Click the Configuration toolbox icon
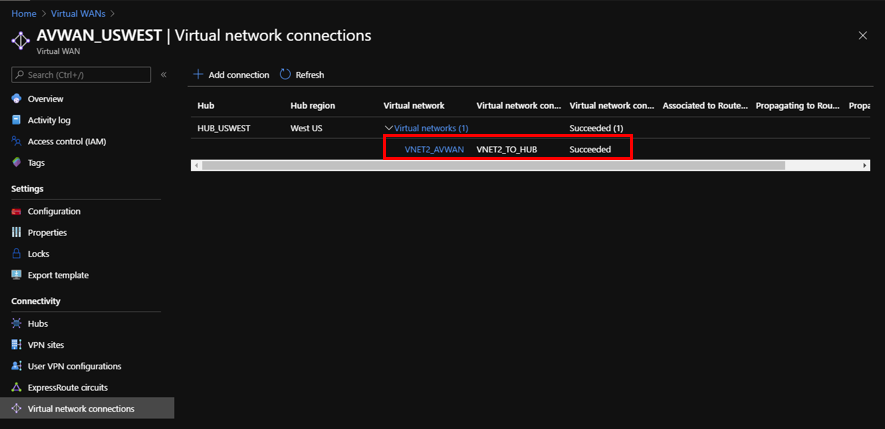885x429 pixels. [x=16, y=212]
